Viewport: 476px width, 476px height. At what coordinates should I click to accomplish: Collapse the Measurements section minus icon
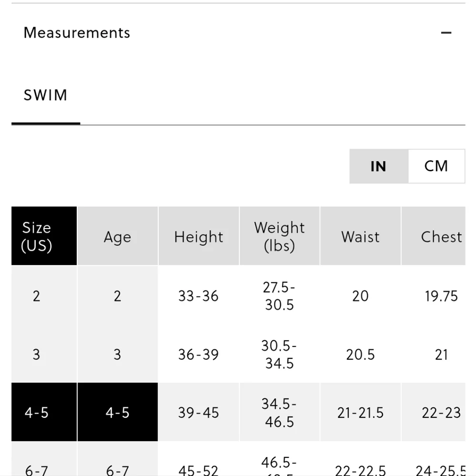point(446,33)
